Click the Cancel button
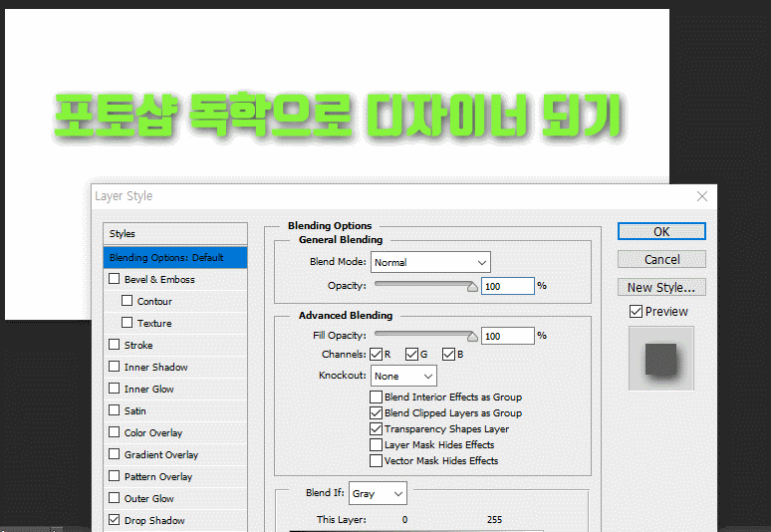The width and height of the screenshot is (771, 532). (661, 259)
